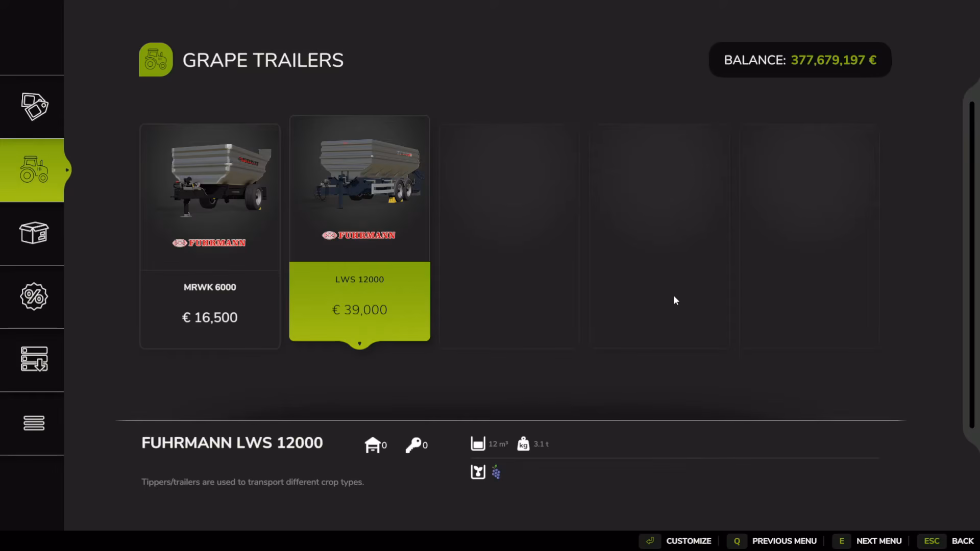Image resolution: width=980 pixels, height=551 pixels.
Task: Click the weight 3.1 t icon
Action: pyautogui.click(x=523, y=444)
